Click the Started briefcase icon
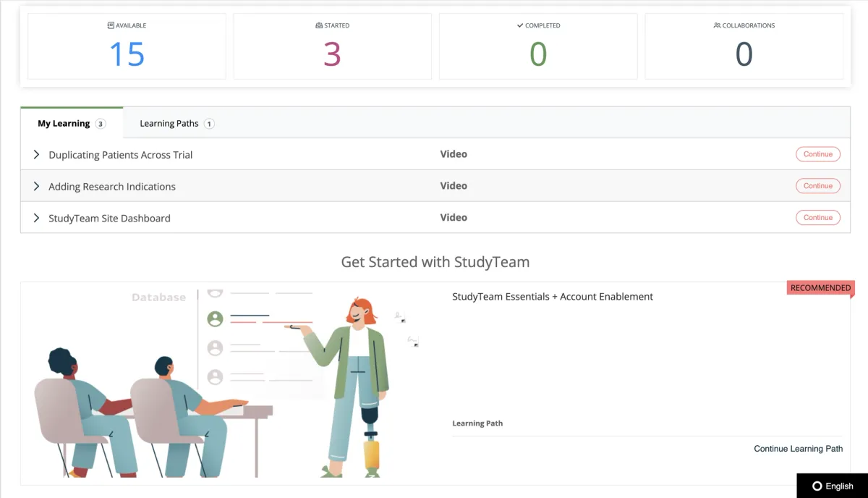This screenshot has width=868, height=498. 319,25
